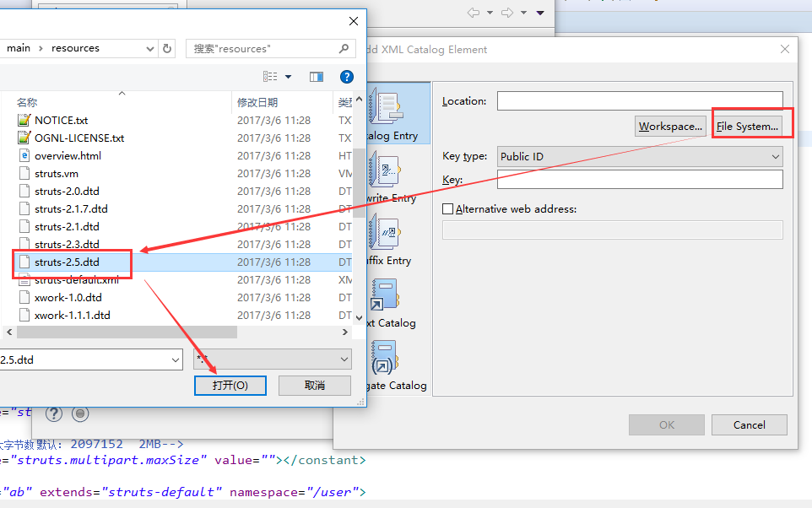Select xwork-1.0.dtd file
Viewport: 812px width, 508px height.
(x=68, y=297)
